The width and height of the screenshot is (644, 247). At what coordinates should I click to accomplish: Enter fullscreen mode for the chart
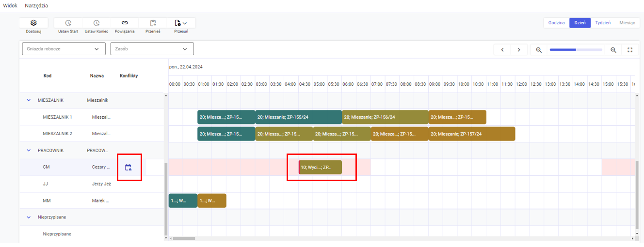coord(630,50)
